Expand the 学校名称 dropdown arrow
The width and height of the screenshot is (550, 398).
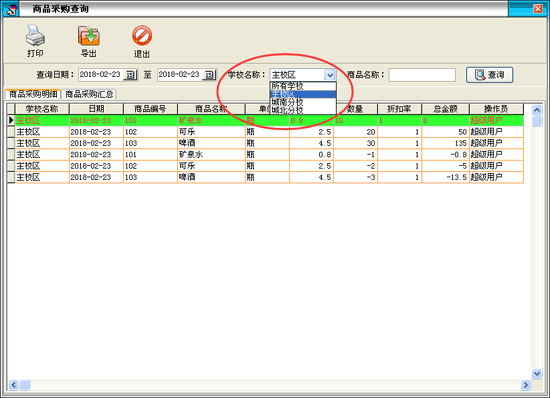(329, 75)
